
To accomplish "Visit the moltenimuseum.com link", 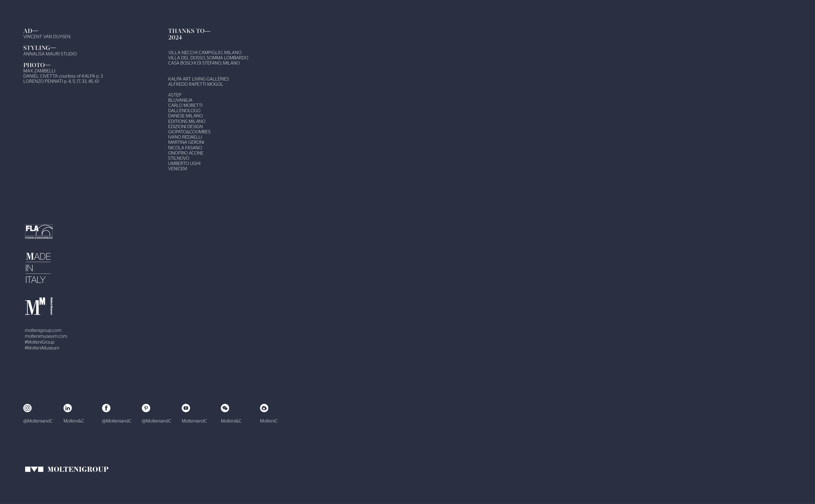I will click(x=46, y=336).
